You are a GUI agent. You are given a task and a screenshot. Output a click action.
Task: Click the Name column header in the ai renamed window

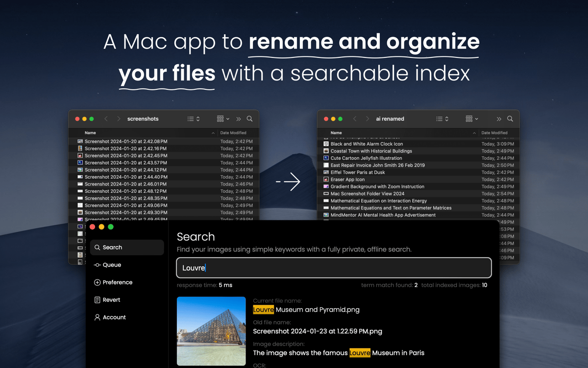[x=336, y=133]
